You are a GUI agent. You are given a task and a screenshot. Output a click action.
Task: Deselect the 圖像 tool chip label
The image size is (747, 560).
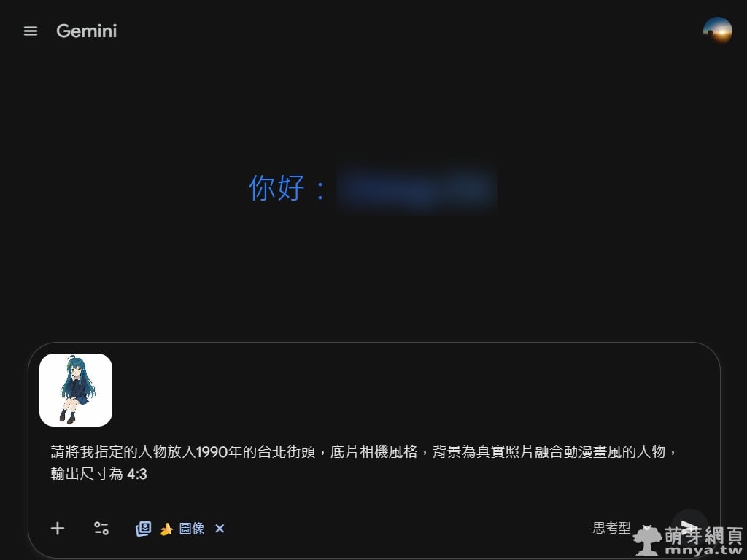pyautogui.click(x=192, y=529)
